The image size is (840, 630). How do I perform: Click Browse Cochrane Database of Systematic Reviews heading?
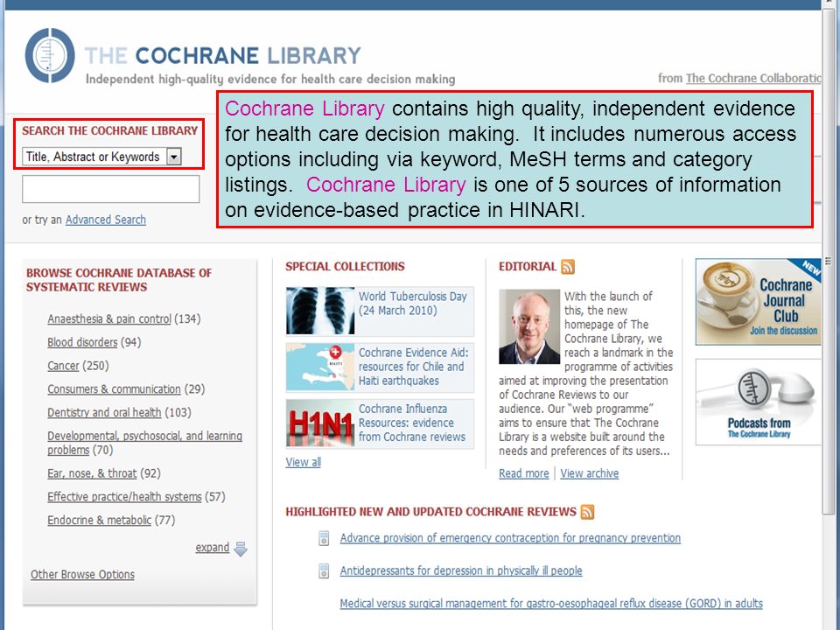(119, 280)
